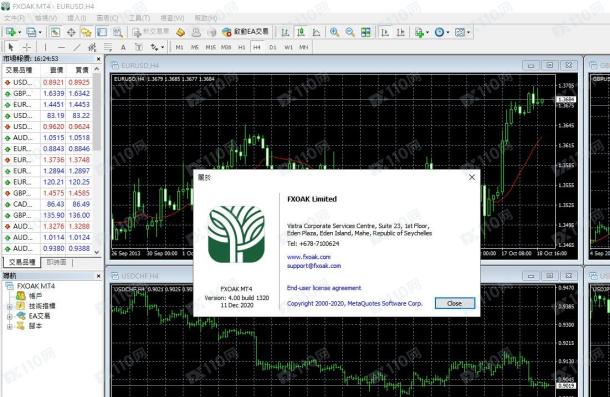The width and height of the screenshot is (610, 397).
Task: Switch to tick chart tab in Market Watch
Action: [56, 262]
